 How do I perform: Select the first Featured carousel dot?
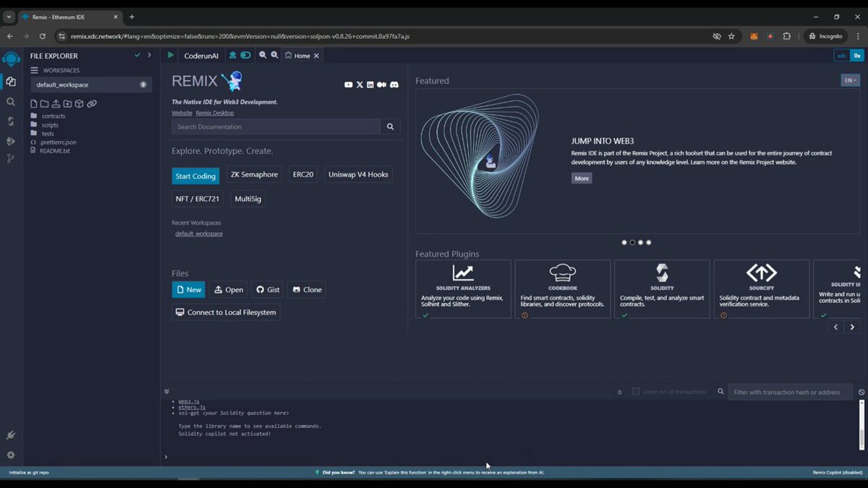point(624,242)
